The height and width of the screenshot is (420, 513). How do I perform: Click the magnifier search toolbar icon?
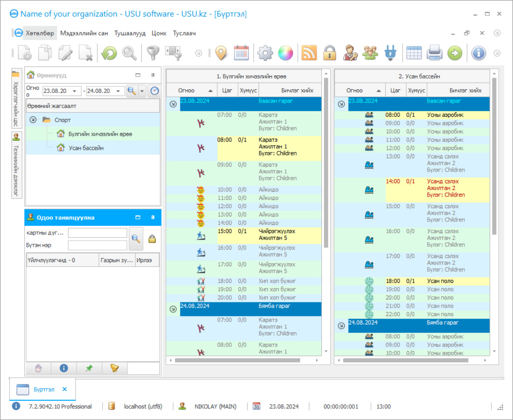click(129, 53)
